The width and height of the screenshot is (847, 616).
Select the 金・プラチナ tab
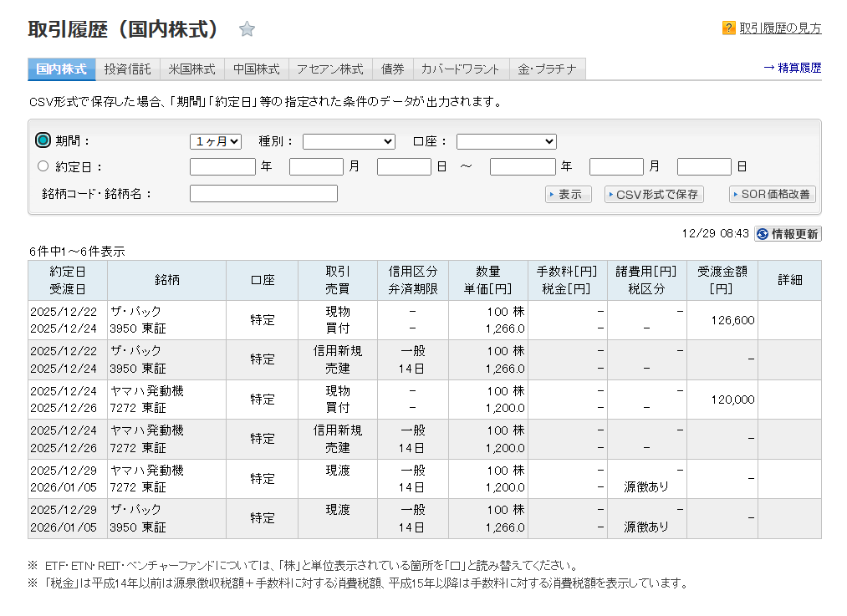pos(547,69)
